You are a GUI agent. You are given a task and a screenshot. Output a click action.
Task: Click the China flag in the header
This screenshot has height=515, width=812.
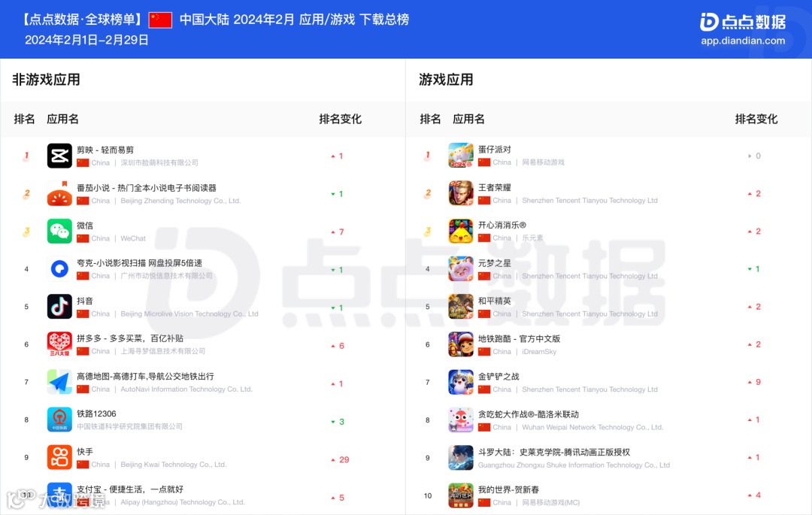tap(160, 20)
